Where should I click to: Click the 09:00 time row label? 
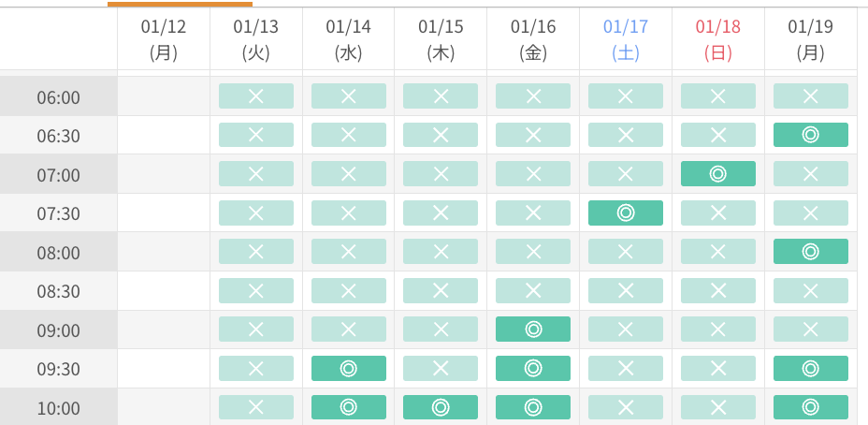point(58,330)
